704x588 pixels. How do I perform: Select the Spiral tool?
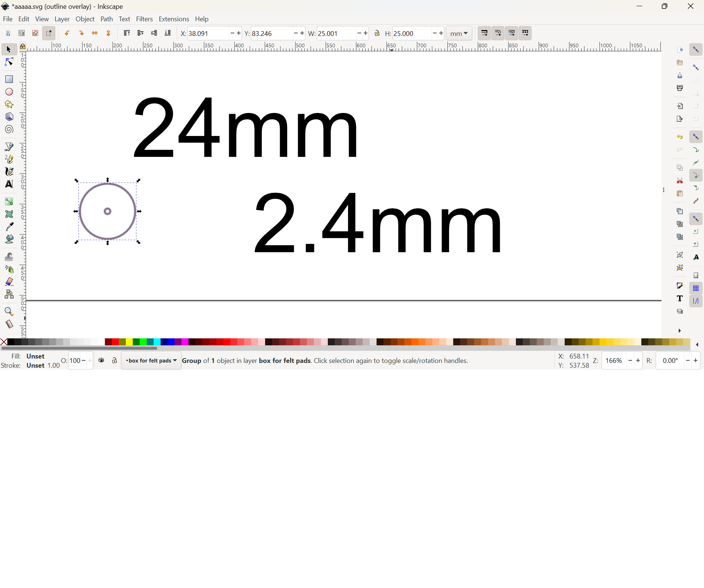pos(9,129)
